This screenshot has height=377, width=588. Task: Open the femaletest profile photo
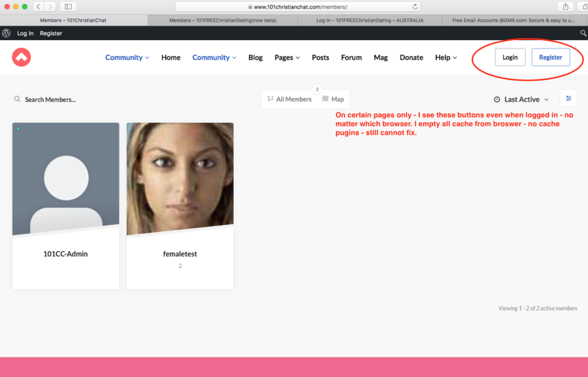(180, 179)
